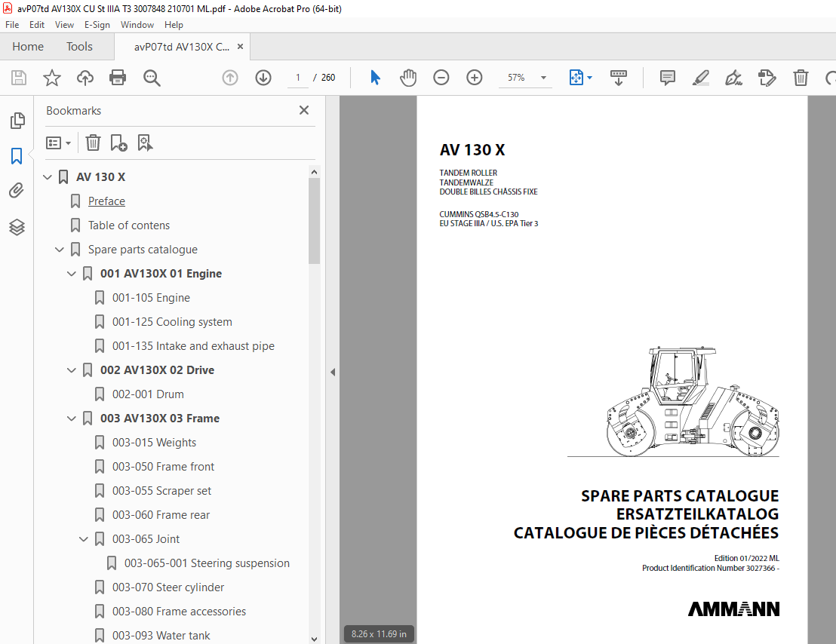Click the current page number field

click(298, 78)
